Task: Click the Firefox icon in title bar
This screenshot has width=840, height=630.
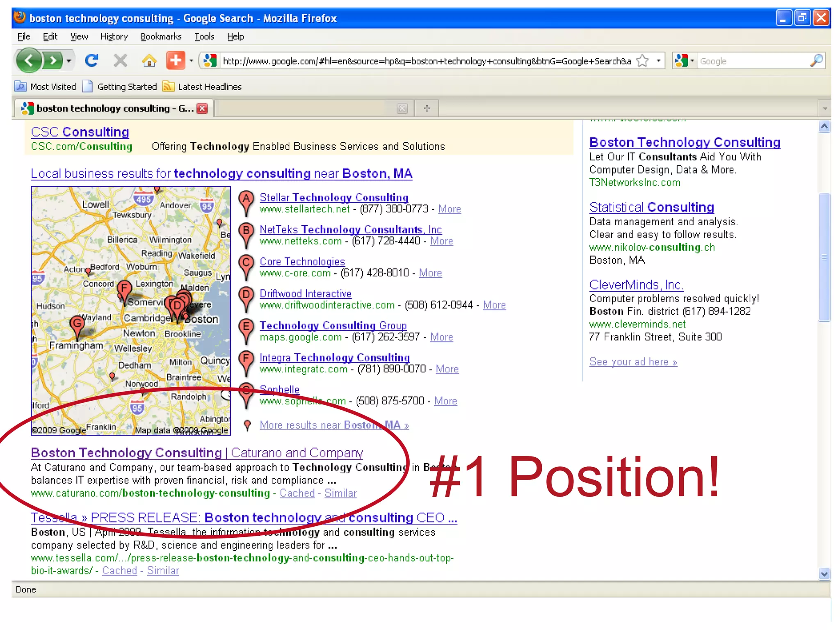Action: click(20, 18)
